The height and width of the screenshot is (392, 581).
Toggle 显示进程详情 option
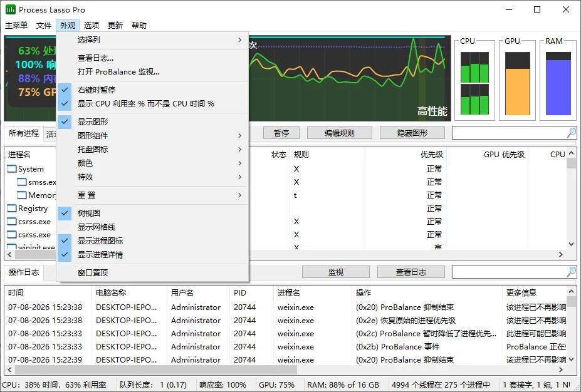pos(152,255)
